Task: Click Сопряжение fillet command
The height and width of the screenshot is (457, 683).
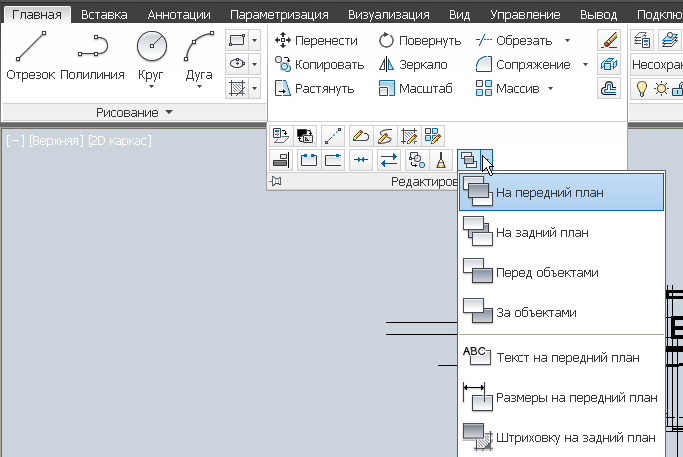Action: pyautogui.click(x=523, y=64)
